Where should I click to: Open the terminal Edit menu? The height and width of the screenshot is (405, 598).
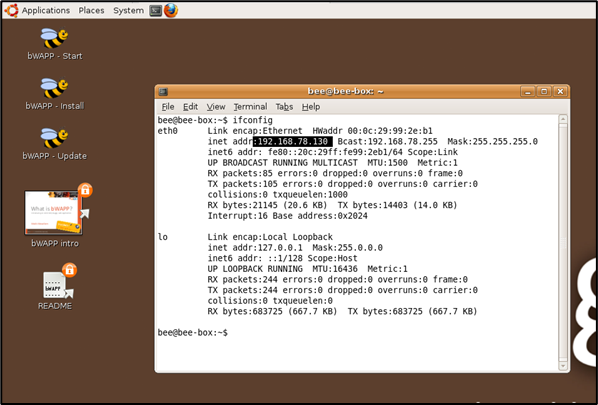click(190, 107)
